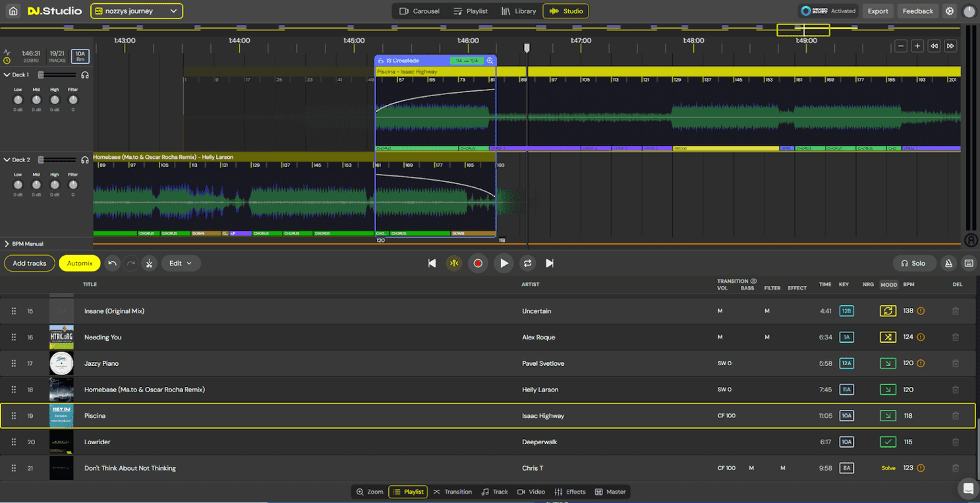Skip to next track icon

(x=550, y=263)
